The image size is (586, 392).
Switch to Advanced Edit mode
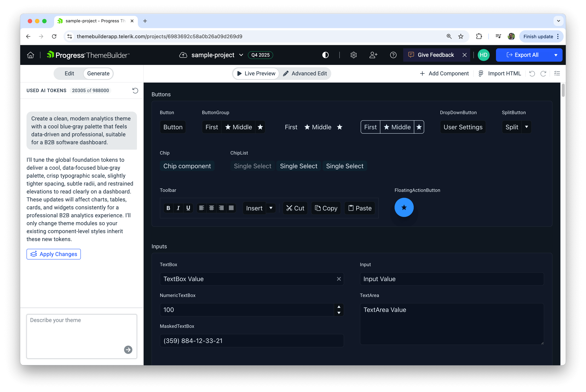(305, 74)
